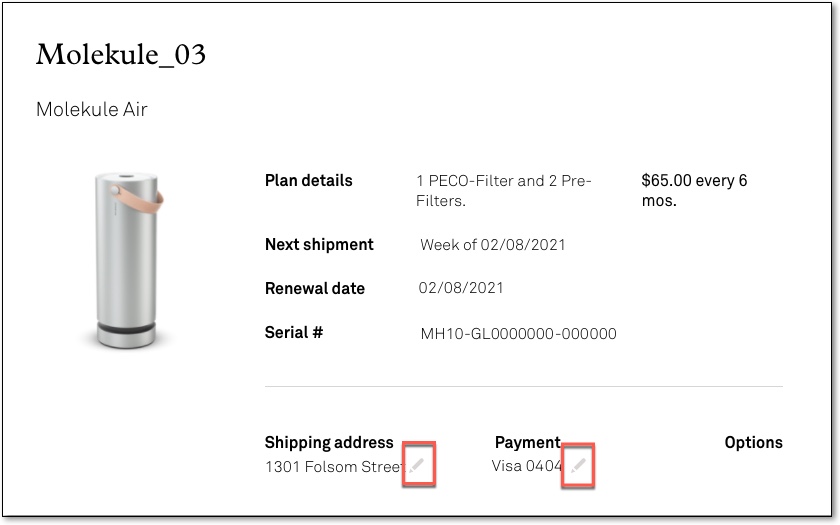The image size is (840, 525).
Task: Click the Molekule Air subtitle text
Action: [92, 110]
